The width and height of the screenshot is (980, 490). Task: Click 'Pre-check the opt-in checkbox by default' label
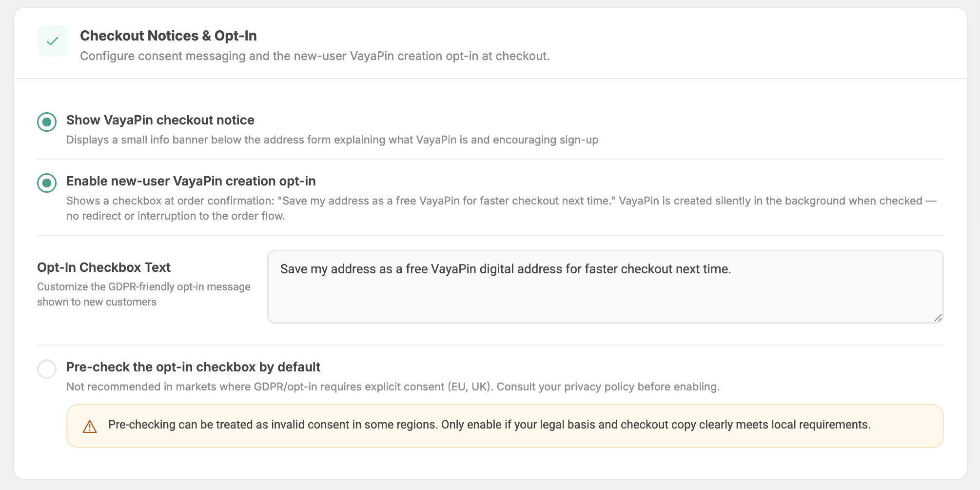point(193,367)
